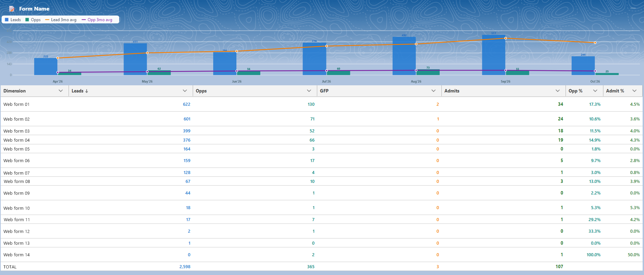Click the 33.3% Opp % for Web form 12
Viewport: 644px width, 275px height.
point(595,231)
